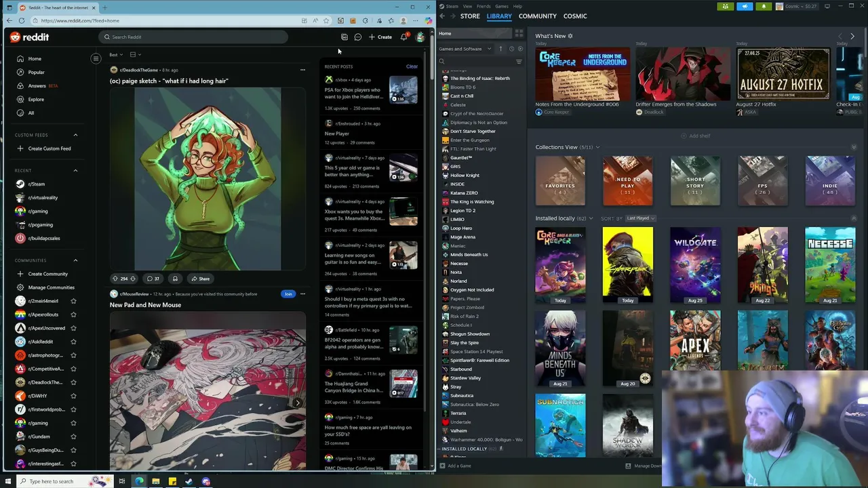This screenshot has height=488, width=868.
Task: Open overflow menu on paige sketch post
Action: [302, 70]
